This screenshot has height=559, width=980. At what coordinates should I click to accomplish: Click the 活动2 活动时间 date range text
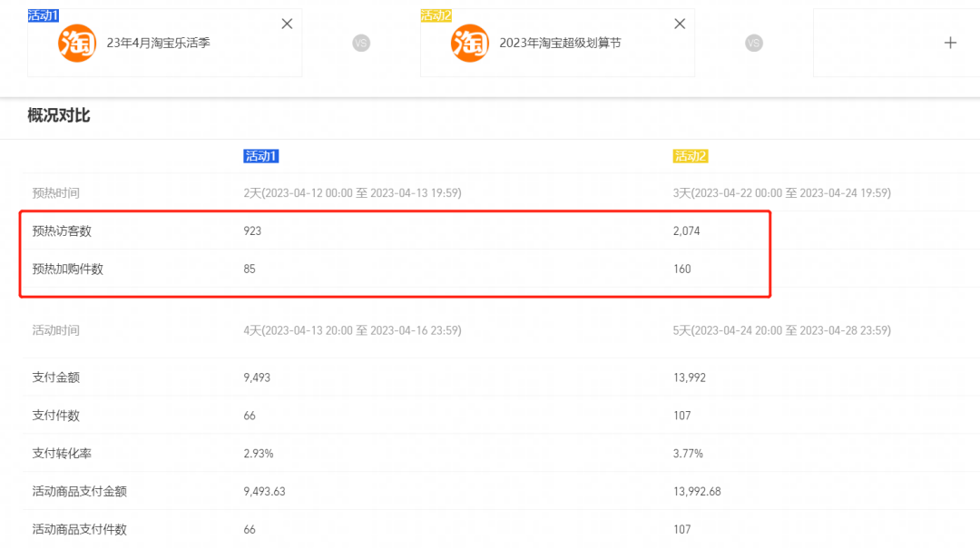[782, 330]
